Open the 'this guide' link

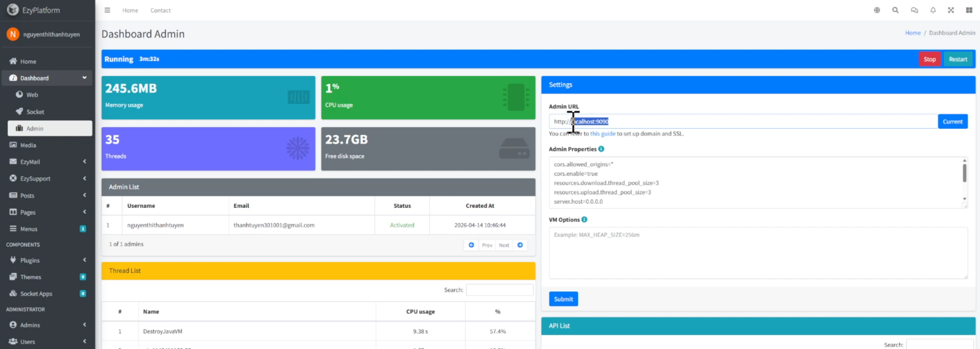click(602, 134)
